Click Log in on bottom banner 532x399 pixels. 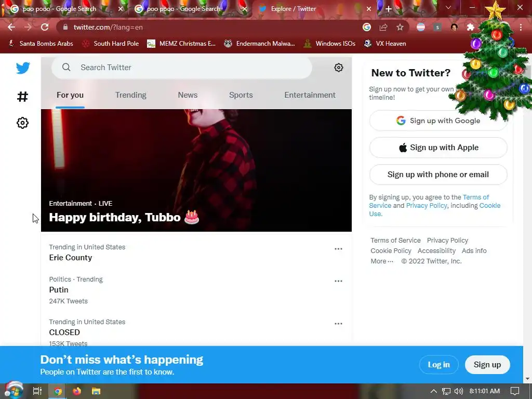[x=438, y=365]
